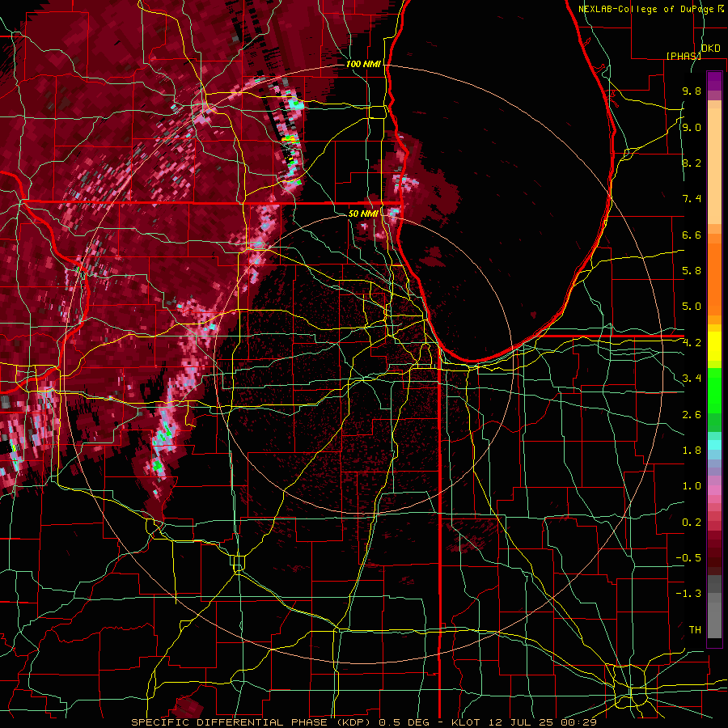
Task: Select the 3.4 scale label
Action: (x=692, y=379)
